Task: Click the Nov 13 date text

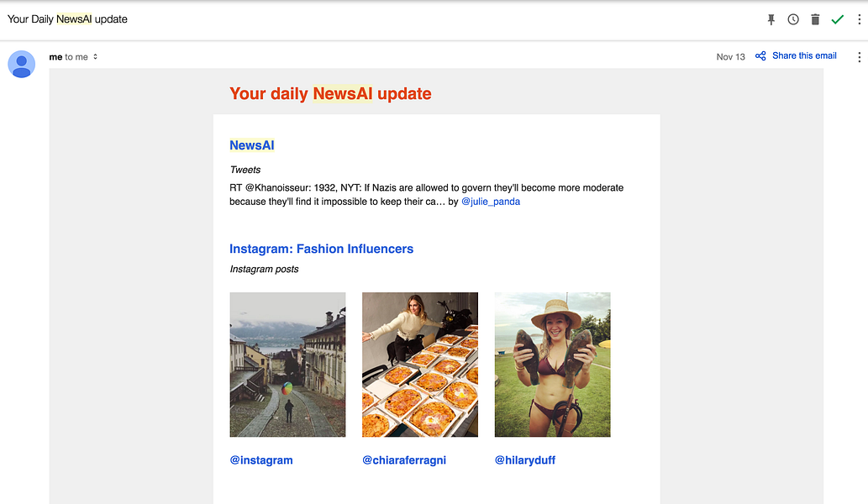Action: 730,56
